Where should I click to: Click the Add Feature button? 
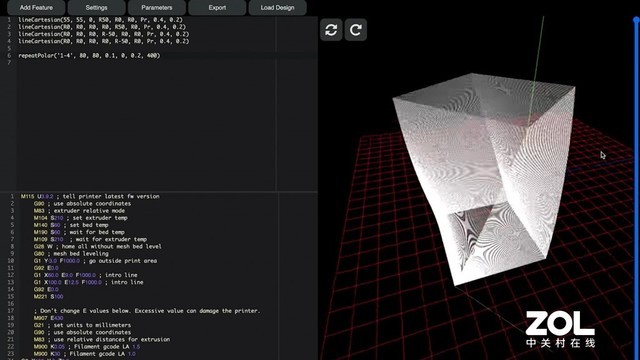pos(36,7)
